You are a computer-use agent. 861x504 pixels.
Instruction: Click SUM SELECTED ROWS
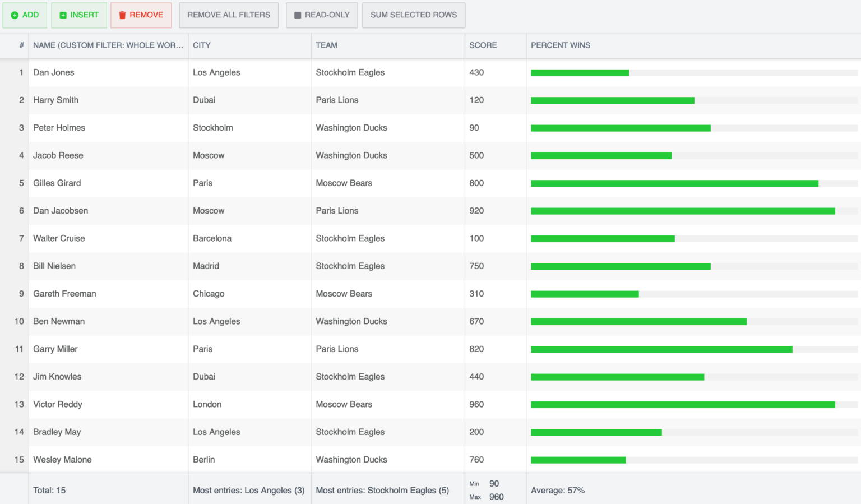tap(414, 15)
